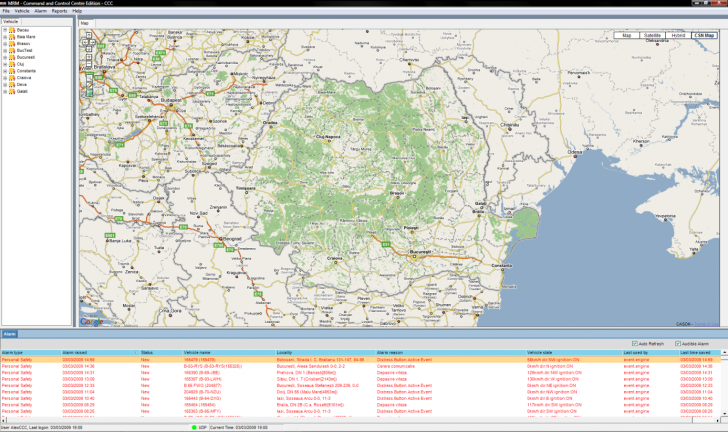The image size is (728, 432).
Task: Select the alarm row raised at 14:59
Action: click(361, 360)
